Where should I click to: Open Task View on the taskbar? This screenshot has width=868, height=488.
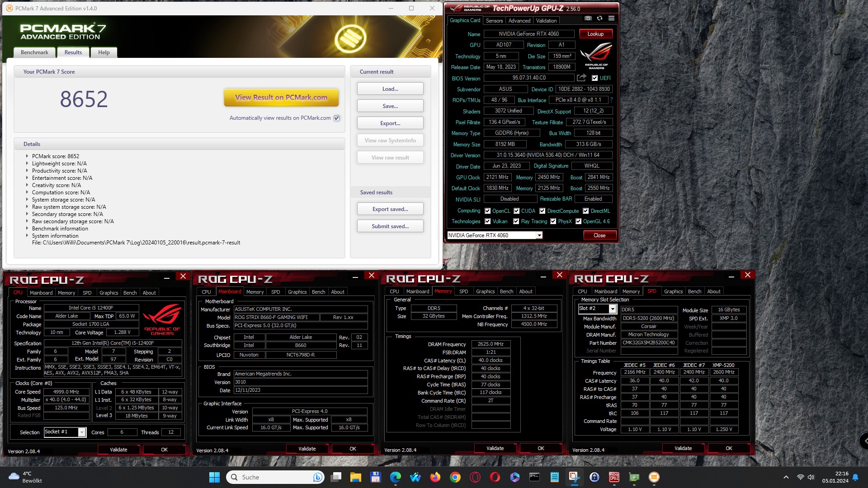tap(336, 477)
